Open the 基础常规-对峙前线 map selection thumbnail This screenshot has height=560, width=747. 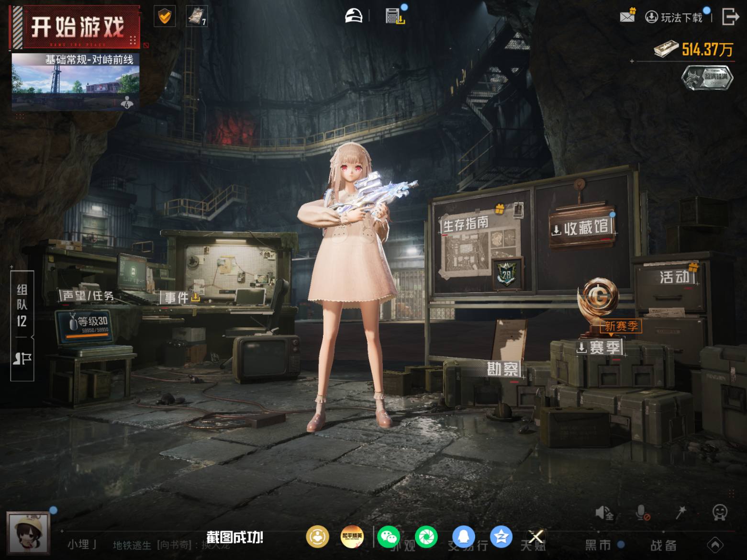(x=76, y=82)
